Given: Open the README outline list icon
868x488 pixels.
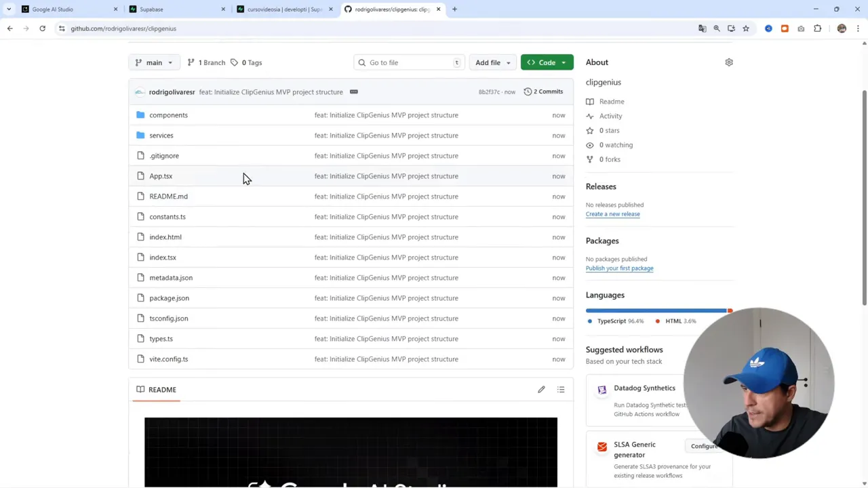Looking at the screenshot, I should (x=561, y=389).
